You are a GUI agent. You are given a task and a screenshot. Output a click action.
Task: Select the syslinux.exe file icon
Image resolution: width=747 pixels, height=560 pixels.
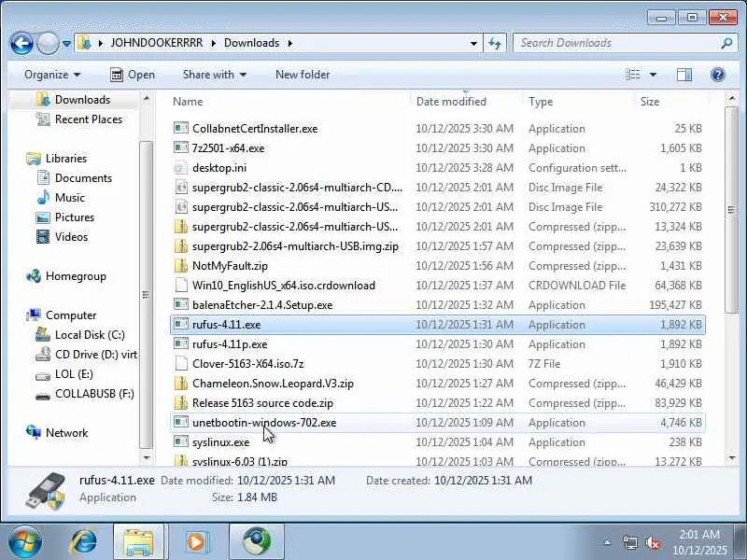pyautogui.click(x=181, y=441)
